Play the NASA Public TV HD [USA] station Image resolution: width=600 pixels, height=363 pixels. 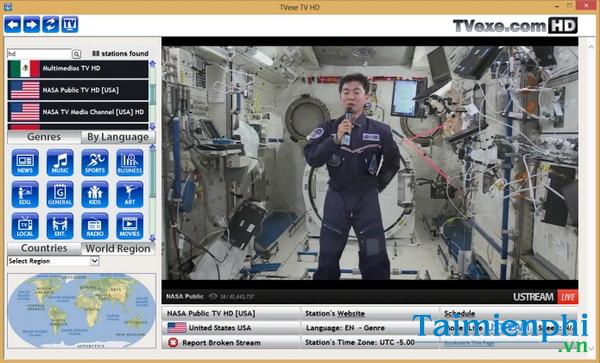(78, 90)
